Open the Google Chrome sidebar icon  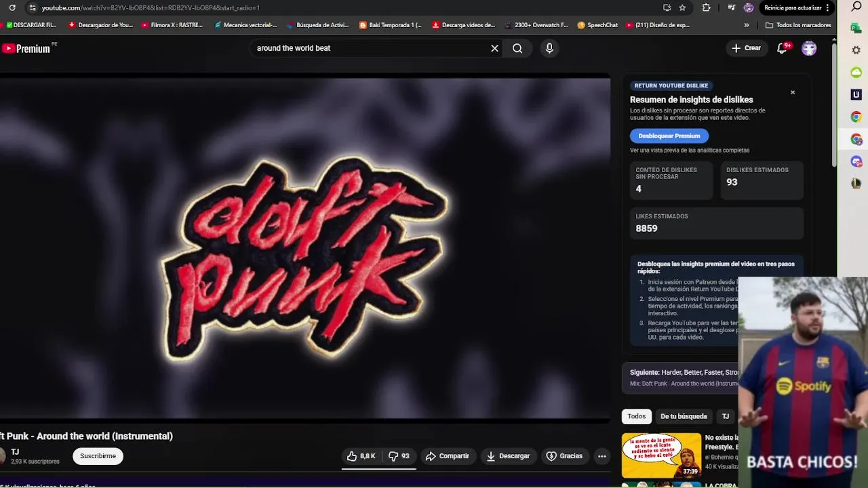(856, 117)
